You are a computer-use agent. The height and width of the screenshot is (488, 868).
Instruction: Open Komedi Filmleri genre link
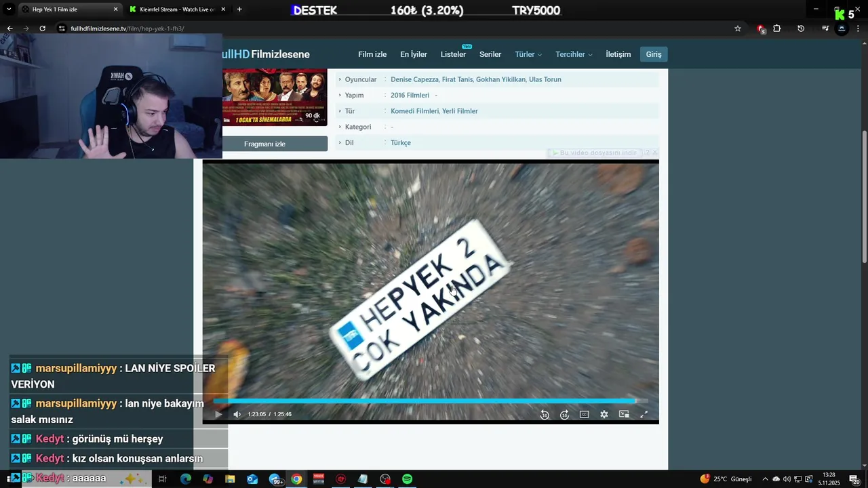click(x=414, y=111)
